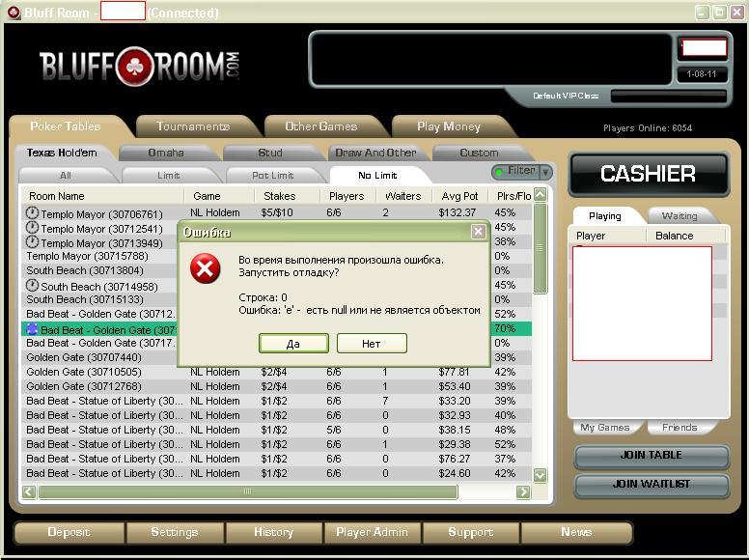This screenshot has width=749, height=560.
Task: Sort by Players column header
Action: (347, 196)
